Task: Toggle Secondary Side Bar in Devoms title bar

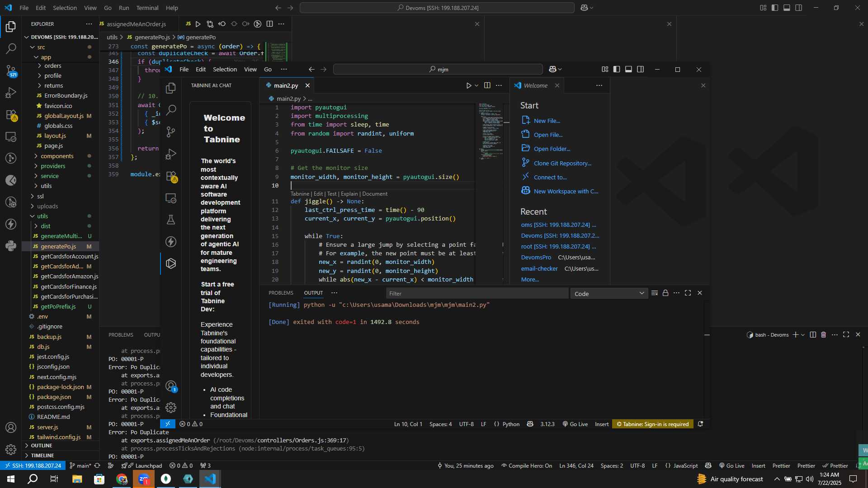Action: pos(799,8)
